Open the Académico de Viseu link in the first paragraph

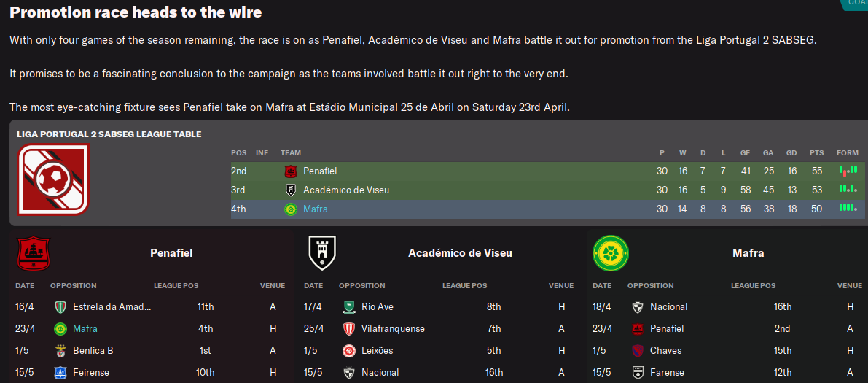418,40
